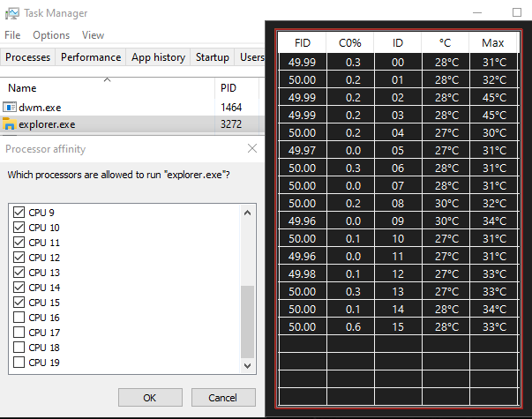
Task: Click the 45°C Max value for core 02
Action: (x=494, y=97)
